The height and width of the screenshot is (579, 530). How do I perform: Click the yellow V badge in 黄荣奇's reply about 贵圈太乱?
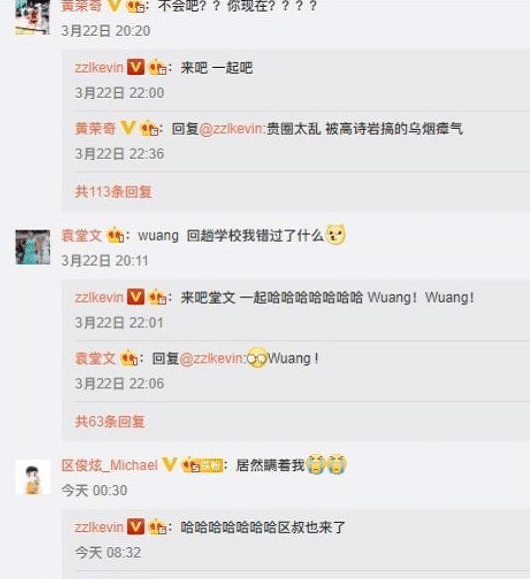128,128
